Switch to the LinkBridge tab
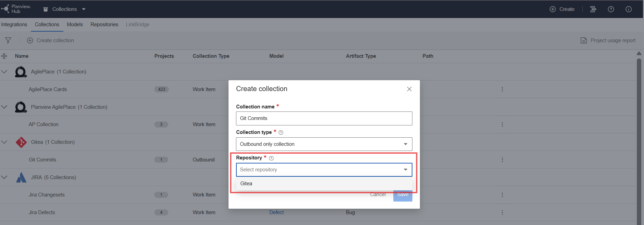 [x=138, y=24]
